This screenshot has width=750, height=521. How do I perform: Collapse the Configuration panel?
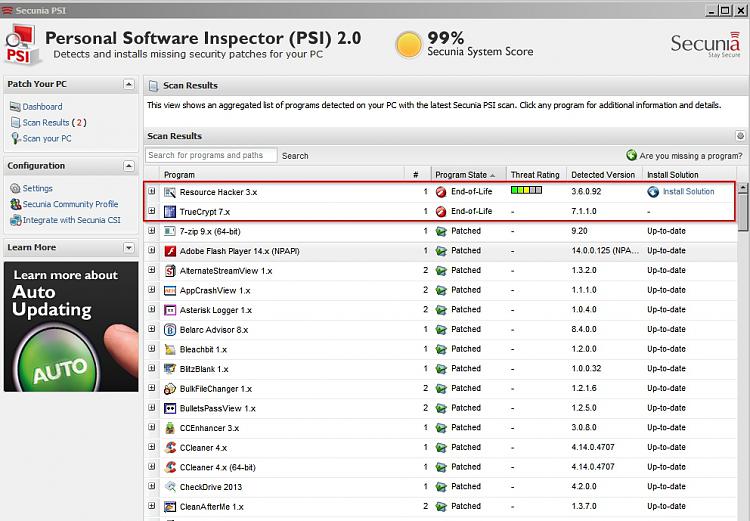128,166
